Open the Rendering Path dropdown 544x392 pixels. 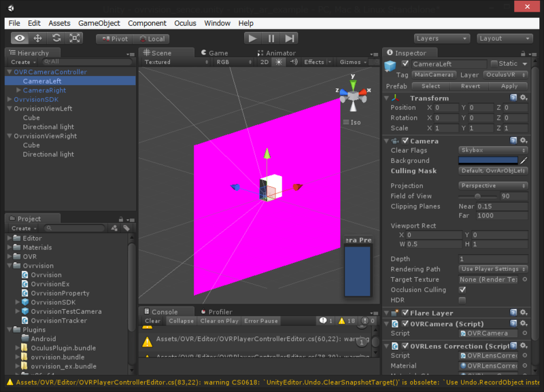[x=493, y=269]
